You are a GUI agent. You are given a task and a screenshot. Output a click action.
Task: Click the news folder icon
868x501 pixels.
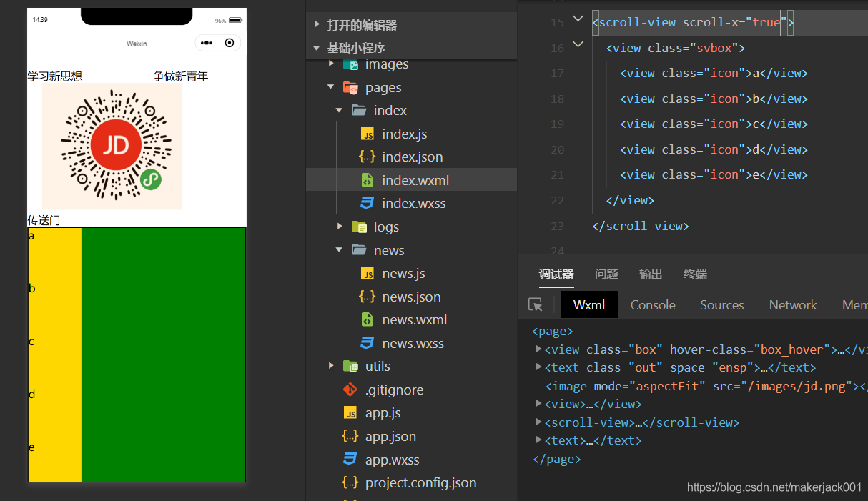pos(359,250)
